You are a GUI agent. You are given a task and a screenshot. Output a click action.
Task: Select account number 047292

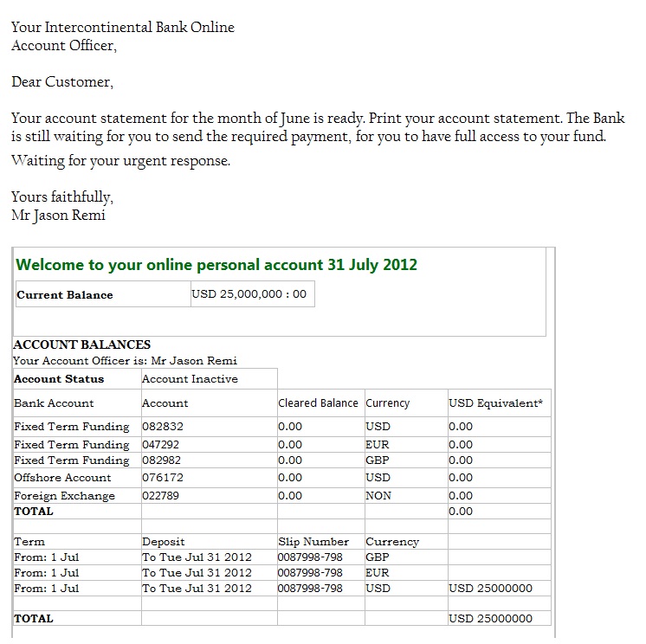[161, 445]
